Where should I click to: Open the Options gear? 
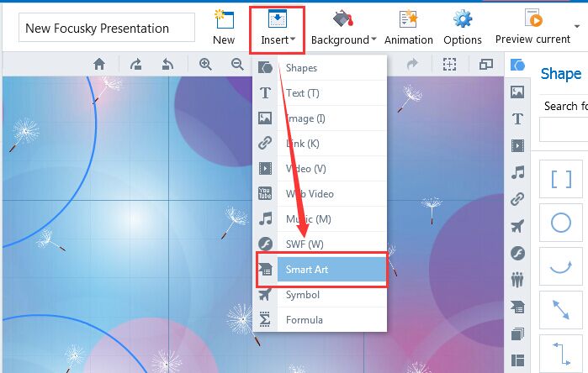(x=463, y=28)
